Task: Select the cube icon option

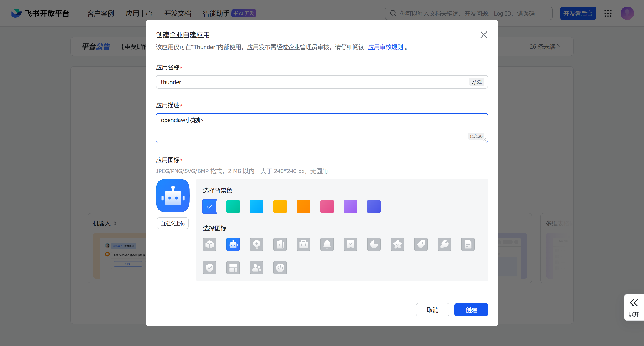Action: [x=209, y=244]
